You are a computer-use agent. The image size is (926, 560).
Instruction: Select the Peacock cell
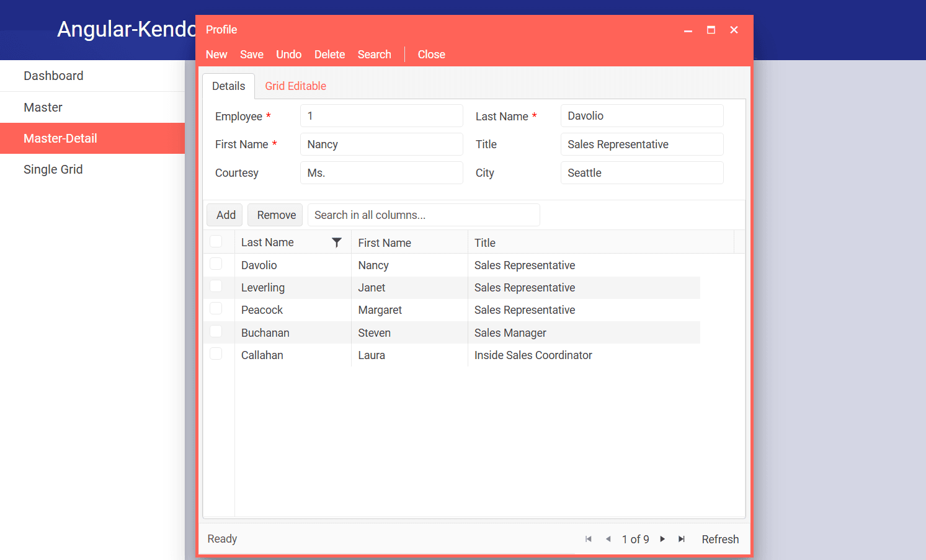pyautogui.click(x=293, y=310)
